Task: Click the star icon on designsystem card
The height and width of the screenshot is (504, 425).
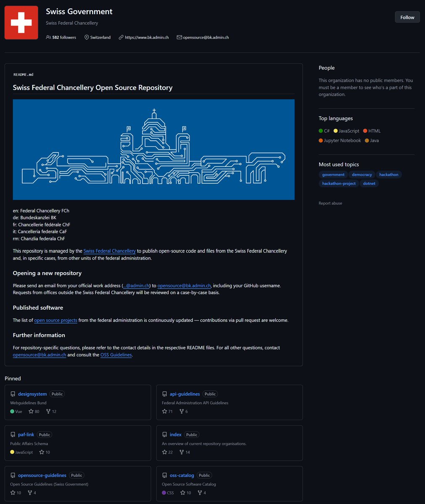Action: click(31, 412)
